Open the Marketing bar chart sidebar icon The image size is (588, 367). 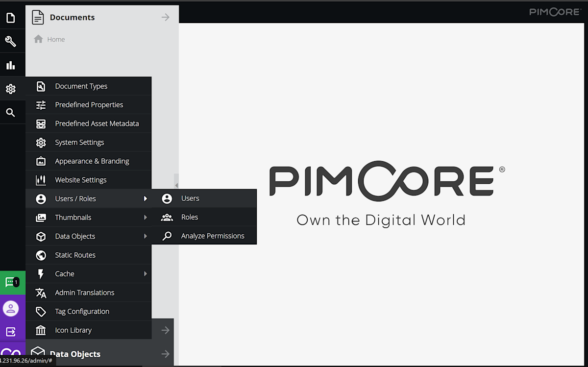[x=11, y=65]
